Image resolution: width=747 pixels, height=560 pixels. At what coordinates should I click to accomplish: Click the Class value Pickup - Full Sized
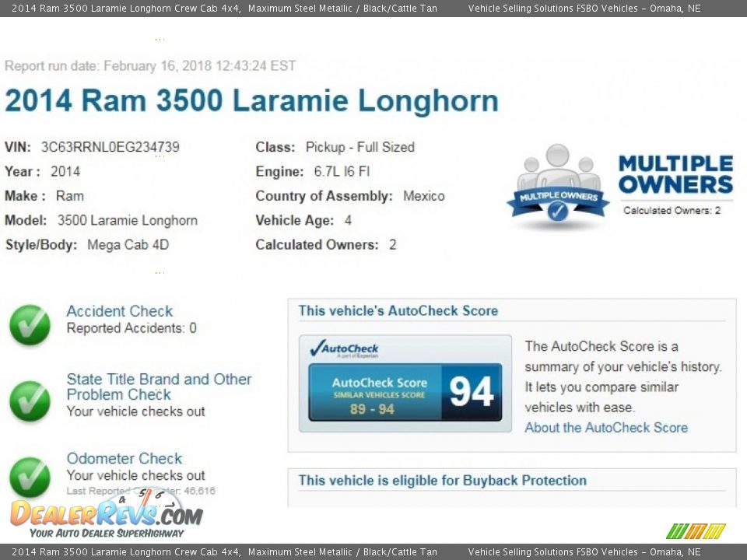click(359, 147)
